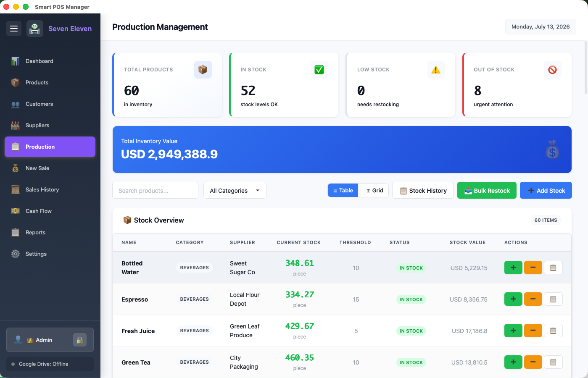Reduce Fresh Juice stock with minus
This screenshot has width=588, height=378.
[533, 331]
